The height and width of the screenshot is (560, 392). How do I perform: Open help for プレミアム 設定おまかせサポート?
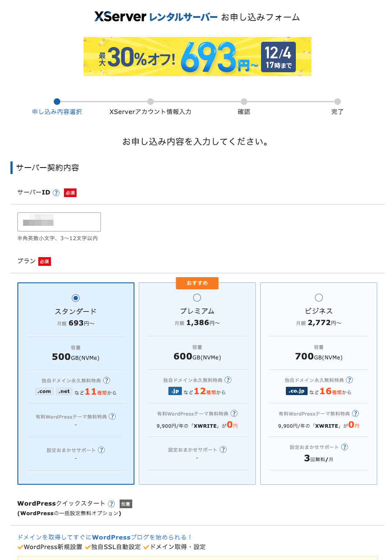click(223, 450)
